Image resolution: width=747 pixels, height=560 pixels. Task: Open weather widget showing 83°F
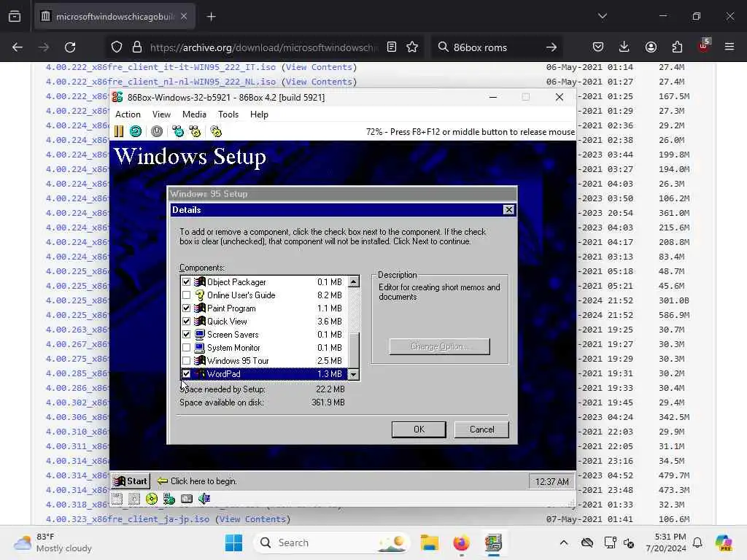click(x=53, y=542)
